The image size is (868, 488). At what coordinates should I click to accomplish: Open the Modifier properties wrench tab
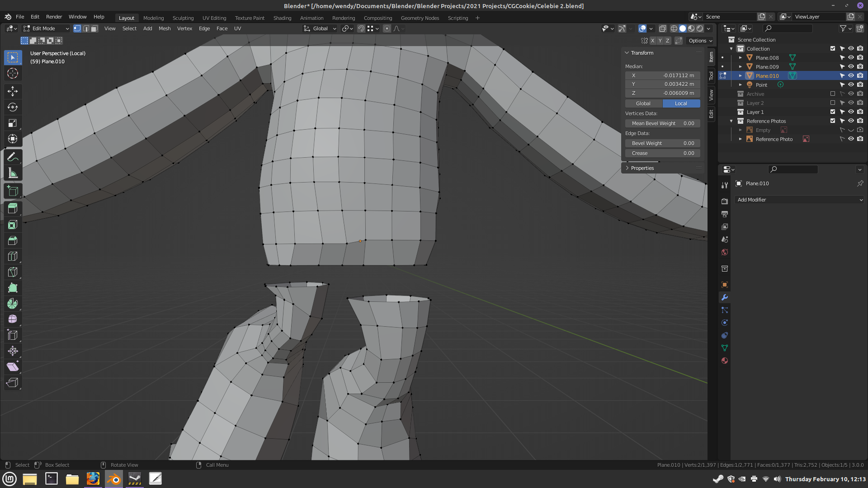pyautogui.click(x=725, y=297)
